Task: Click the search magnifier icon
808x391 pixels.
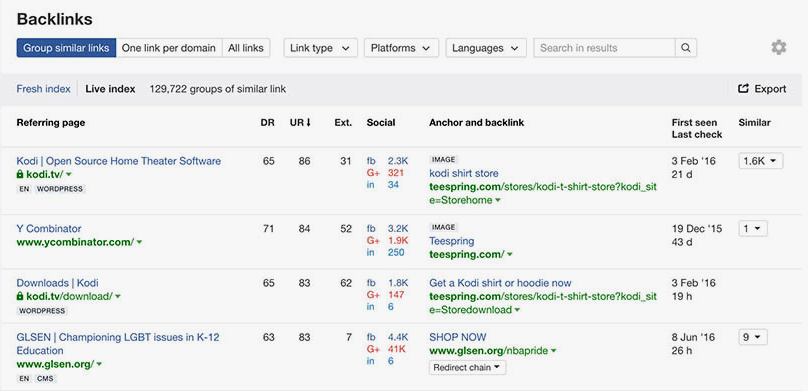Action: click(686, 48)
